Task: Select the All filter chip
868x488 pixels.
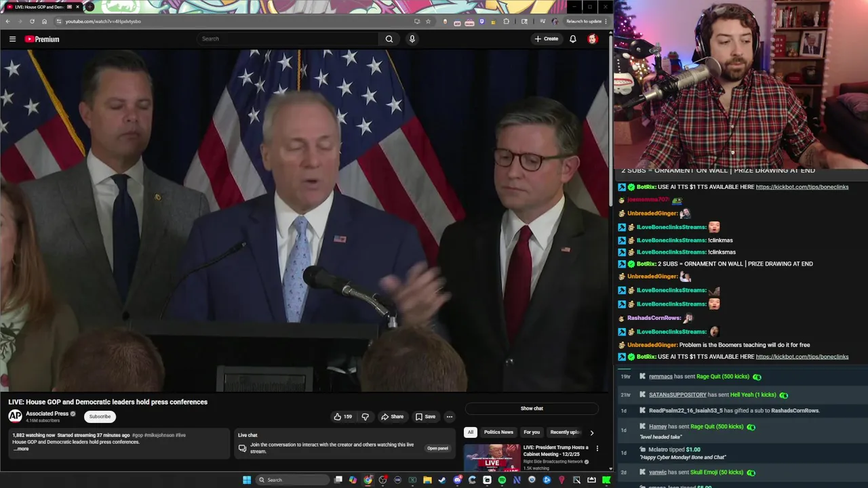Action: point(470,432)
